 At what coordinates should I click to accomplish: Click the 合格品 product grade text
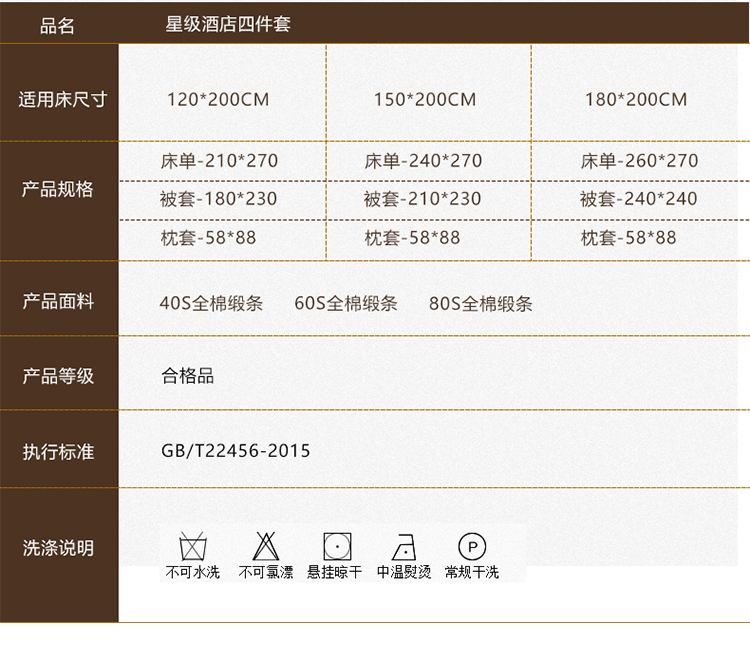point(188,376)
